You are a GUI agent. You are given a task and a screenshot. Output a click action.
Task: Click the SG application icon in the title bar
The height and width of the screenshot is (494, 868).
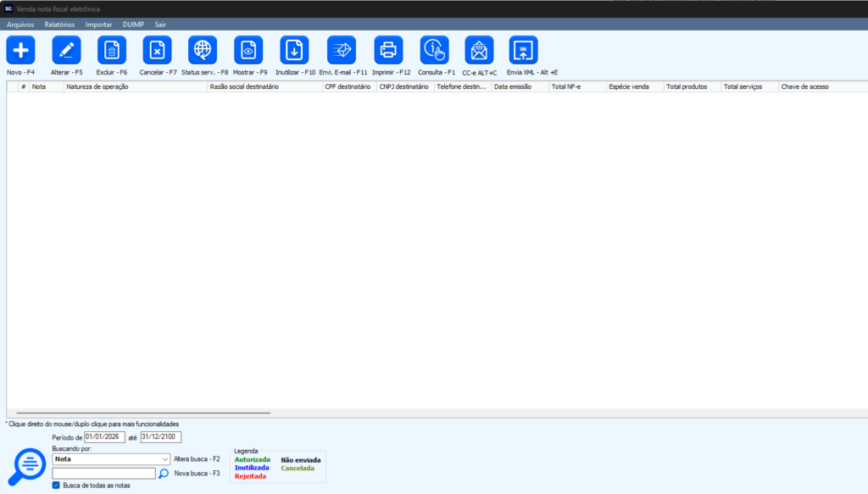pos(8,8)
